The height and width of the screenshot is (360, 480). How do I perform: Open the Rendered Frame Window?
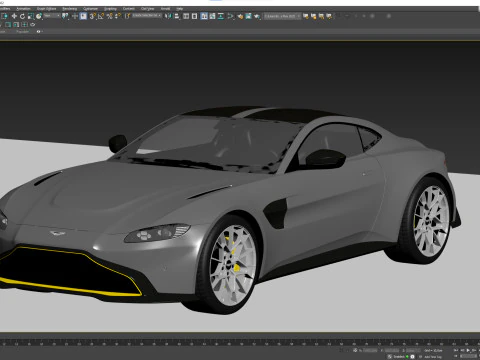coord(248,16)
